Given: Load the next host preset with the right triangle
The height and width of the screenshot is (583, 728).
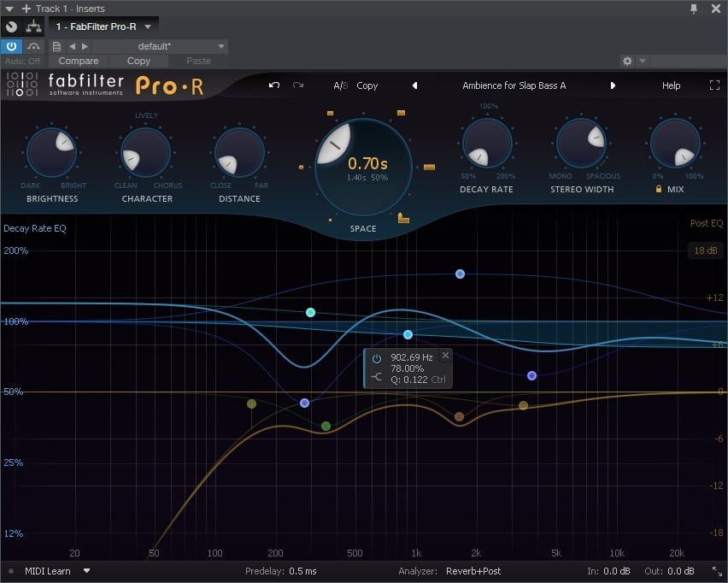Looking at the screenshot, I should pos(85,46).
